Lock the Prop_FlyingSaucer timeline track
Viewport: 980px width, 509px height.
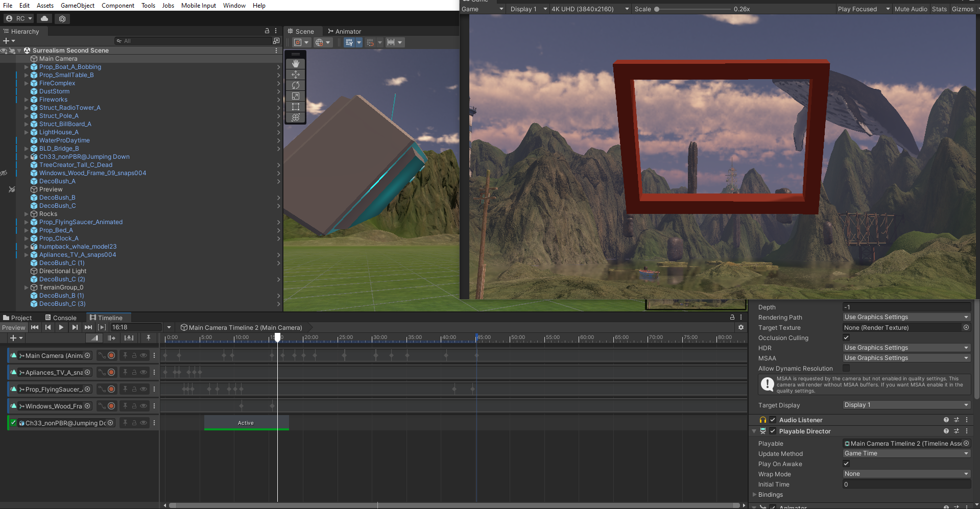pos(134,389)
